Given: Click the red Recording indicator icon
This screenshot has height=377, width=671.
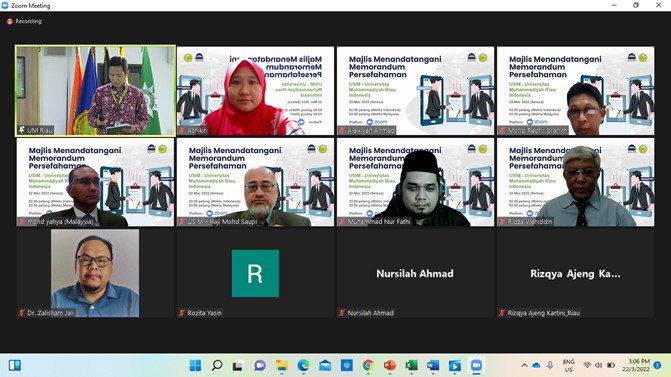Looking at the screenshot, I should [9, 21].
